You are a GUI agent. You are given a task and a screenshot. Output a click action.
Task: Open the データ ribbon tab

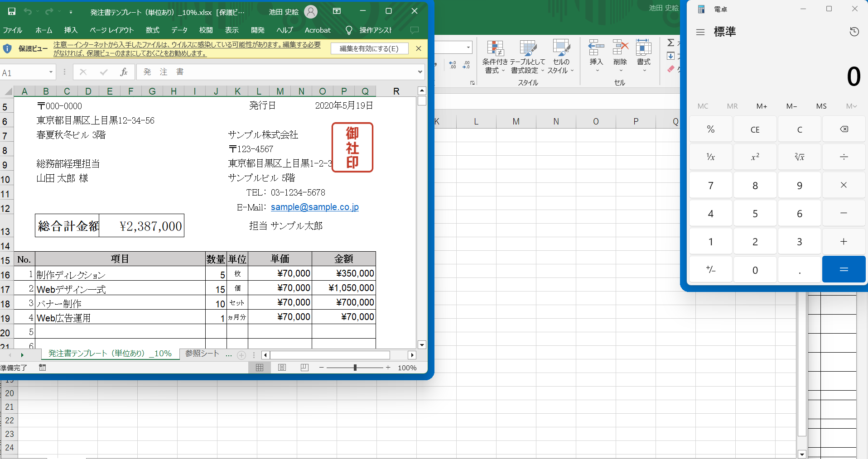(x=179, y=30)
